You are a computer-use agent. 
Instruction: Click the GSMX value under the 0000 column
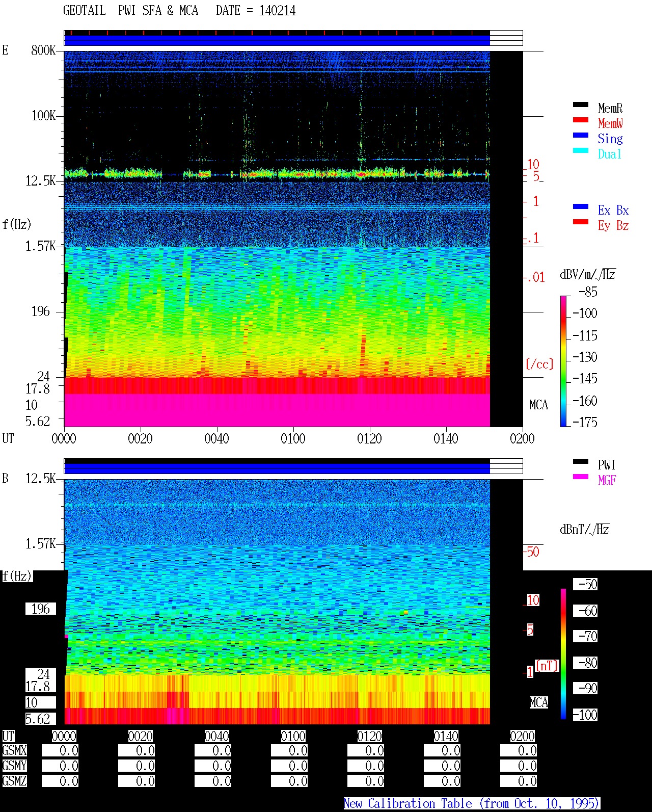60,751
